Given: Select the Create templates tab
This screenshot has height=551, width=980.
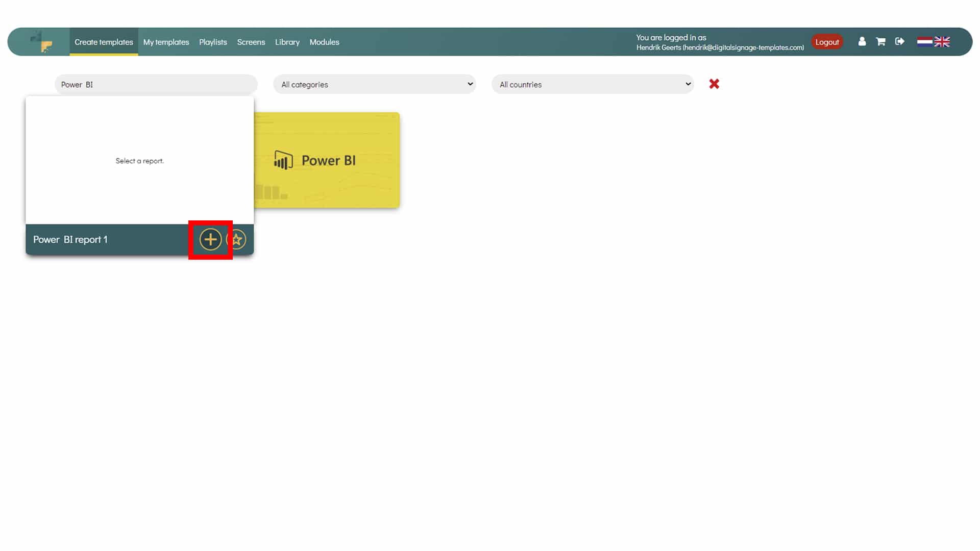Looking at the screenshot, I should pos(104,42).
